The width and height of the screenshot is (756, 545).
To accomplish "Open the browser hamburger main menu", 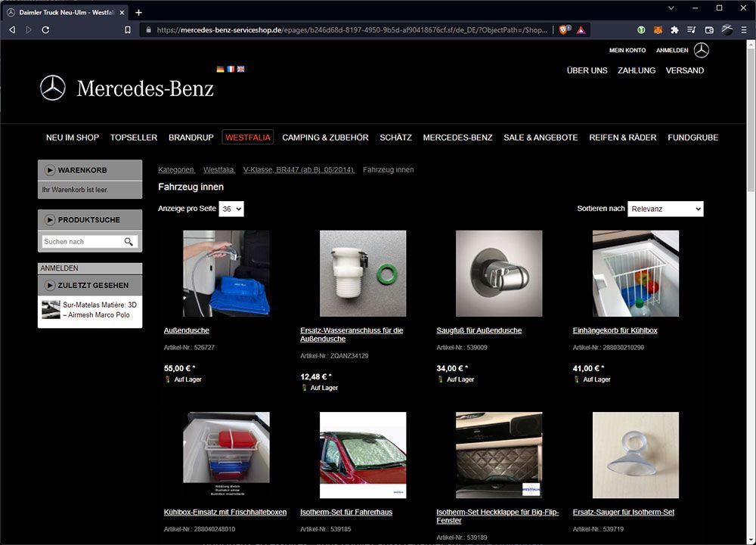I will click(744, 30).
